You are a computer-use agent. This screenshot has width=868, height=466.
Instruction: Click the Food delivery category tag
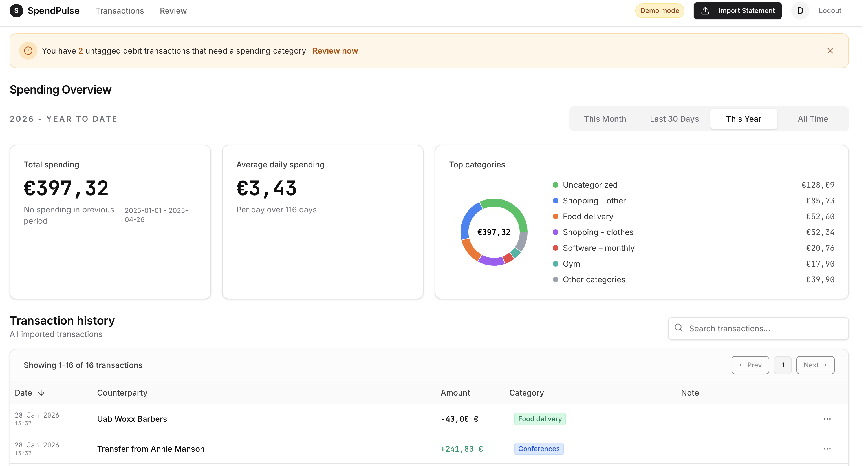tap(540, 419)
